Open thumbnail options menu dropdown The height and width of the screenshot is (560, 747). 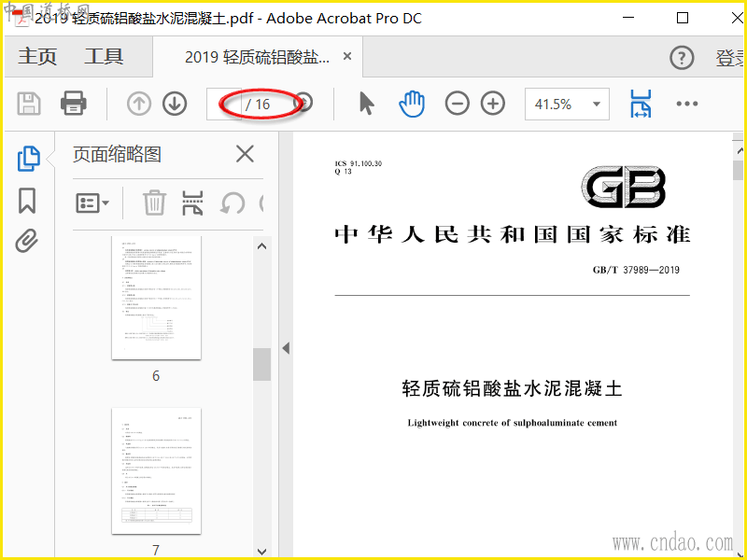coord(92,203)
